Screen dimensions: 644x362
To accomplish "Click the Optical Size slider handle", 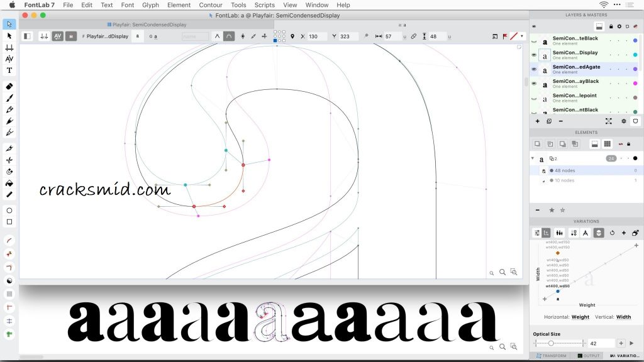I will (551, 343).
